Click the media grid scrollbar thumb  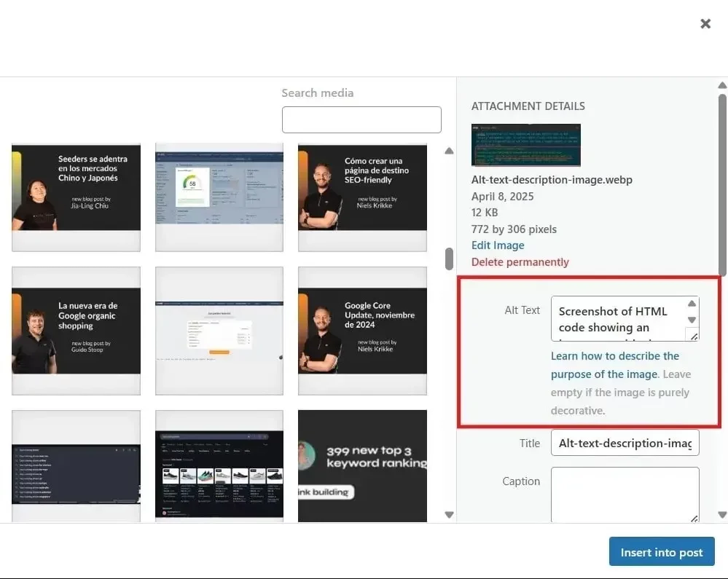click(x=449, y=259)
